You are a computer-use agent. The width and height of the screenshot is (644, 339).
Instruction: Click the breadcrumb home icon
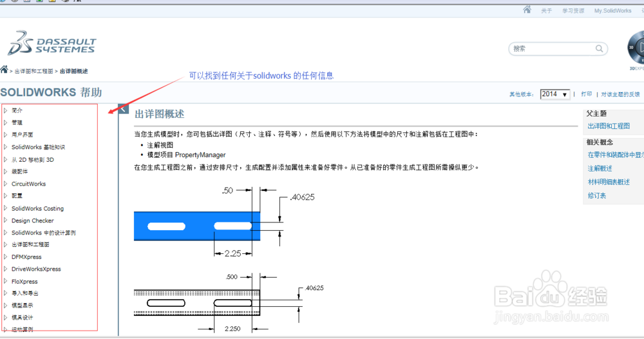coord(4,70)
